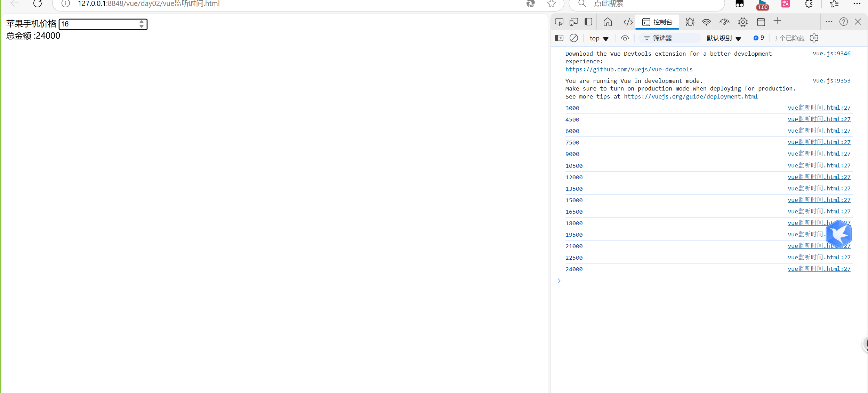Open the Sources bug debugger icon
The image size is (868, 393).
pyautogui.click(x=690, y=22)
